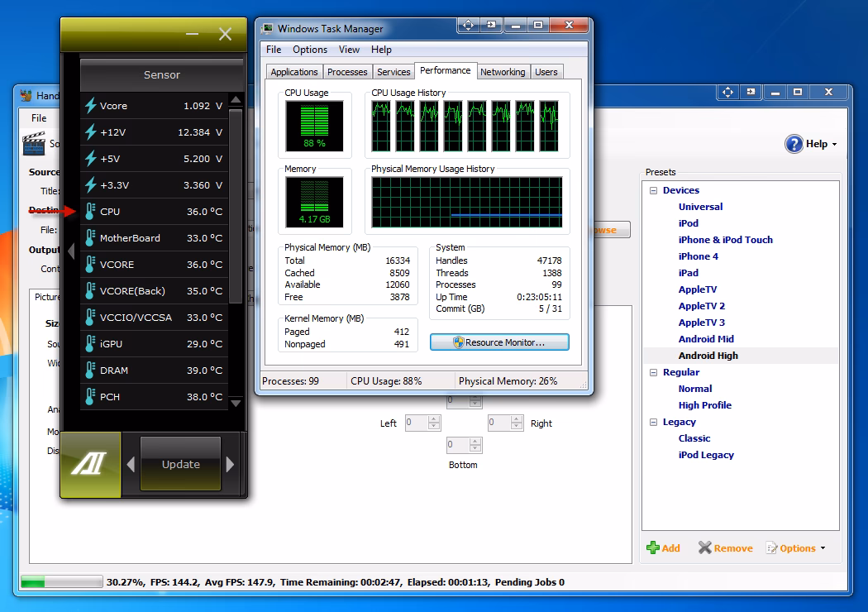Collapse the Devices preset tree

(x=652, y=189)
